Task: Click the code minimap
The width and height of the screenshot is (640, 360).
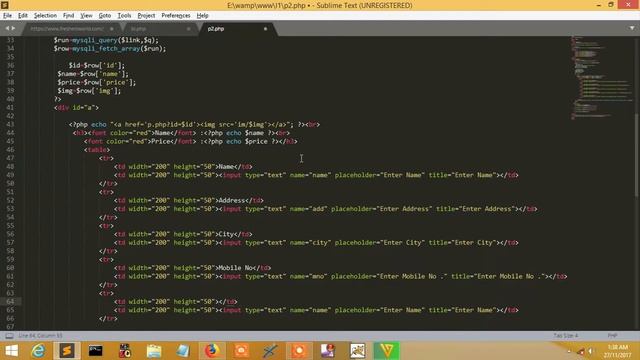Action: point(602,78)
